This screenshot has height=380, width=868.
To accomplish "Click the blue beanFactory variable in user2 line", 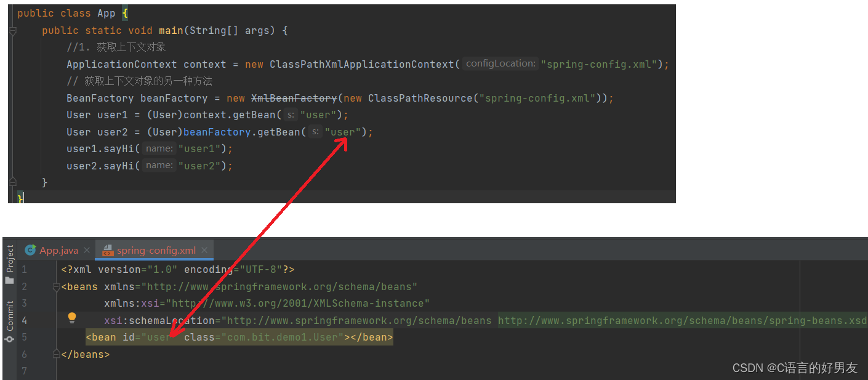I will (x=217, y=132).
